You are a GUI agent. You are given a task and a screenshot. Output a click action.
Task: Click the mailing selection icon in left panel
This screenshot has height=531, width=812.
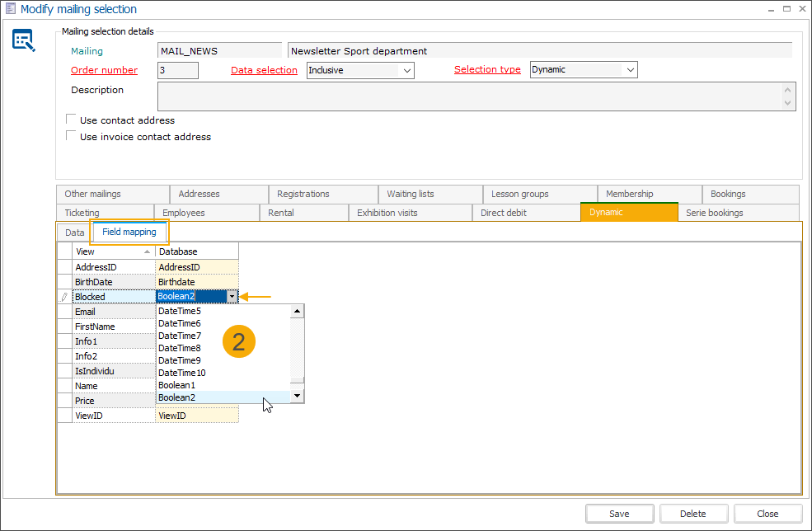24,40
